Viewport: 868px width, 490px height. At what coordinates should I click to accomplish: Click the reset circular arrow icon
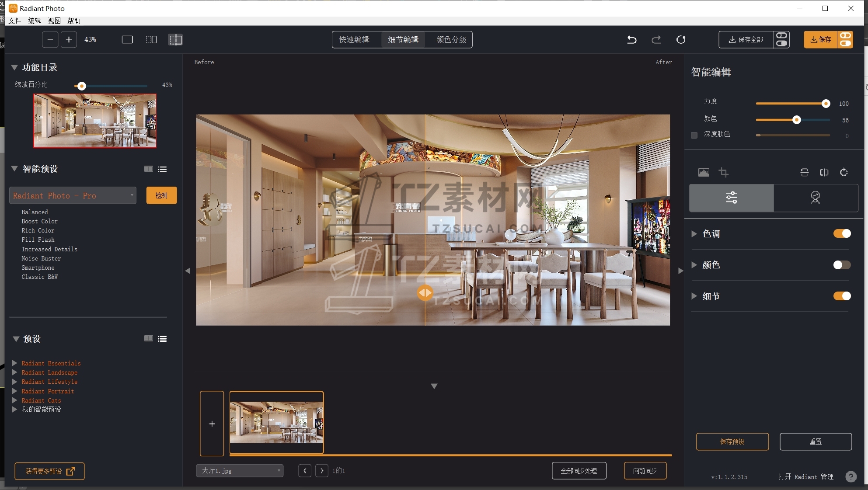click(681, 40)
